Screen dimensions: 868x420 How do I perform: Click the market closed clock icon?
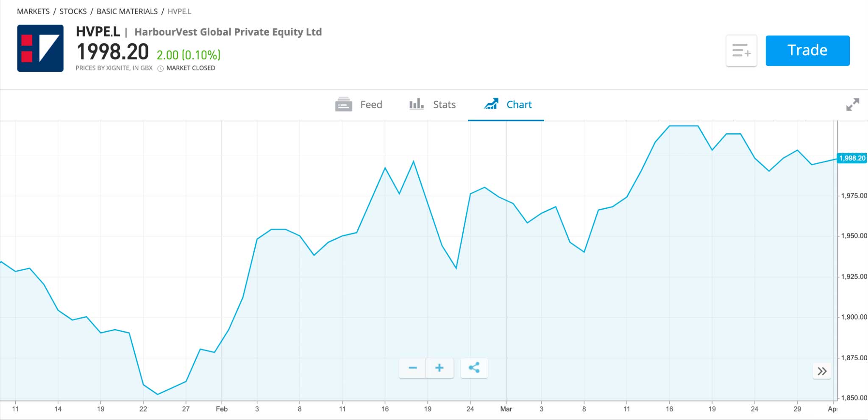[161, 68]
